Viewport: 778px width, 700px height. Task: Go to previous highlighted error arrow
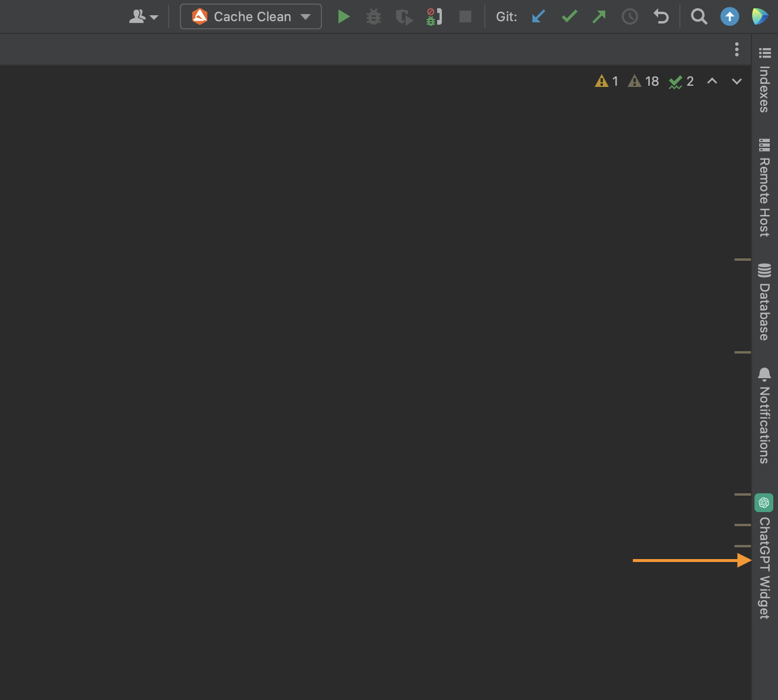click(712, 81)
